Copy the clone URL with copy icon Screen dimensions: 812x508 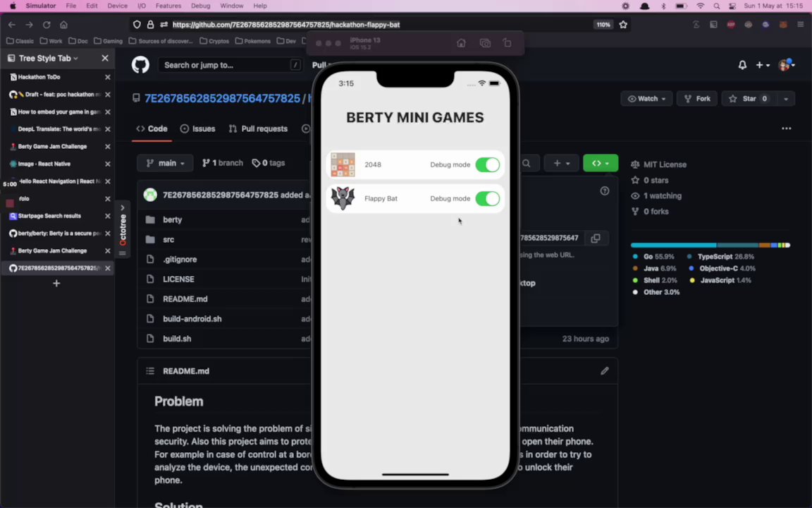596,238
